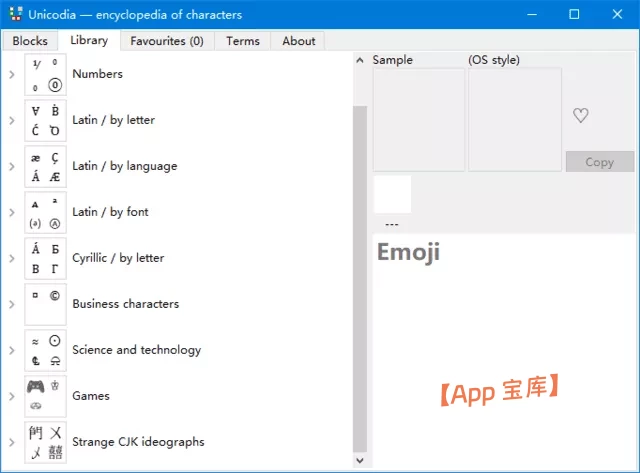Click the Science and technology icon

click(45, 351)
